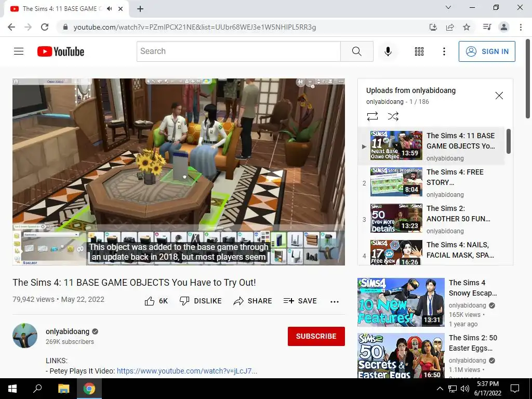Open the volume tray icon
The width and height of the screenshot is (532, 399).
465,389
